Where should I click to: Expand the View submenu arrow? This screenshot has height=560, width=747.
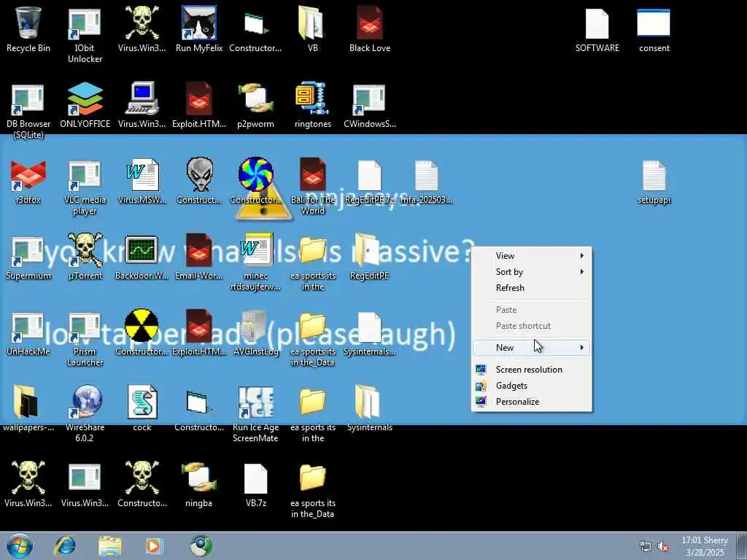click(581, 256)
